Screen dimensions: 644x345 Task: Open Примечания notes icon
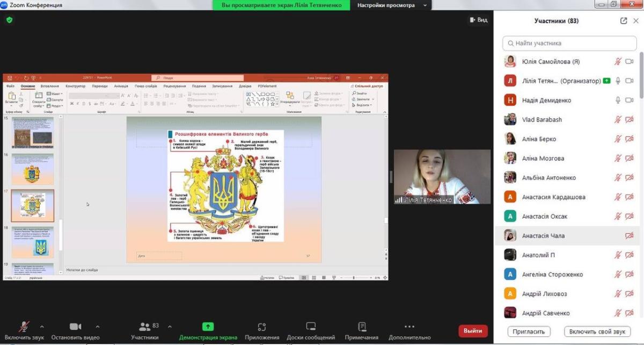(362, 327)
